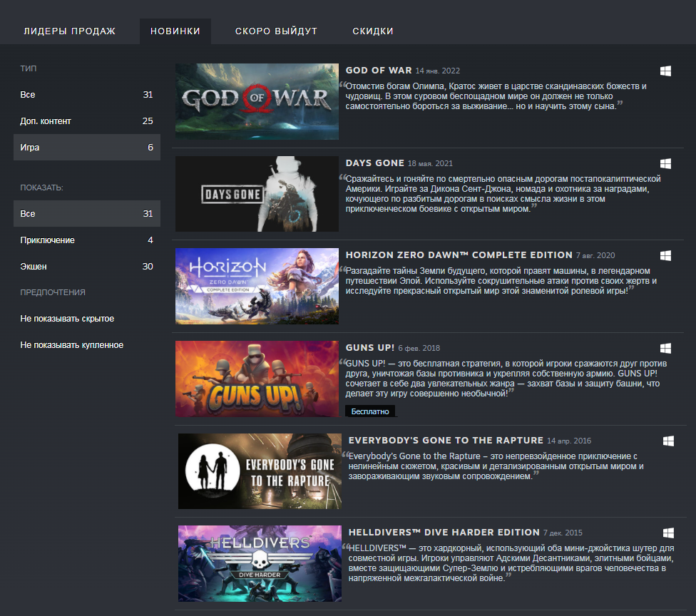Image resolution: width=696 pixels, height=616 pixels.
Task: Filter type by Доп. контент
Action: (86, 121)
